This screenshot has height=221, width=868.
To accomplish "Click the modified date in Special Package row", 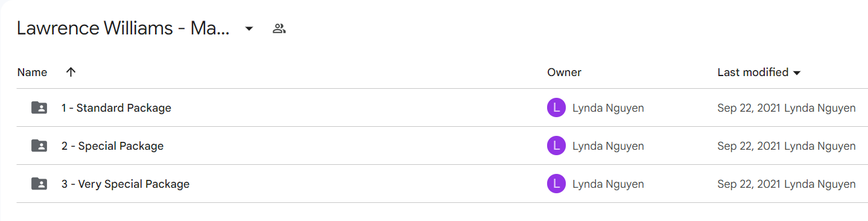I will click(749, 146).
